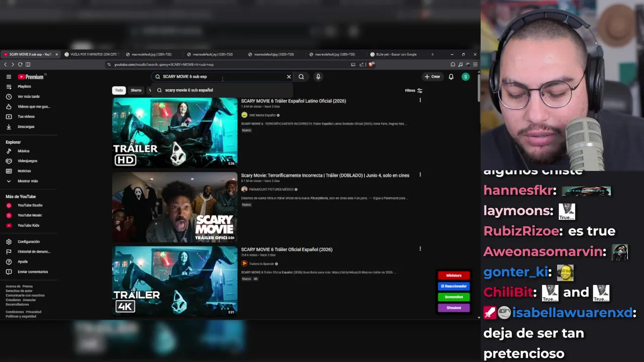
Task: Click the magnifier search button beside the search box
Action: (301, 77)
